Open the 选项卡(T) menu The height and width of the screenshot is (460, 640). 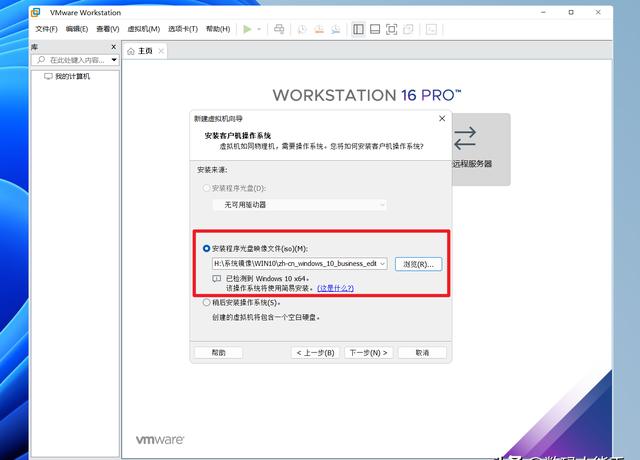183,29
